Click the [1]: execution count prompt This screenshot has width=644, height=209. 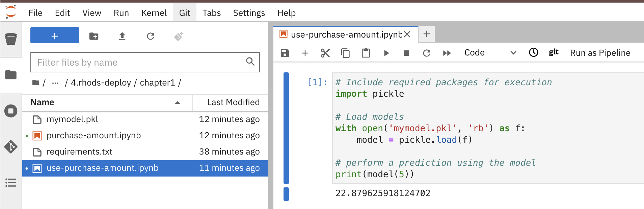(x=318, y=82)
